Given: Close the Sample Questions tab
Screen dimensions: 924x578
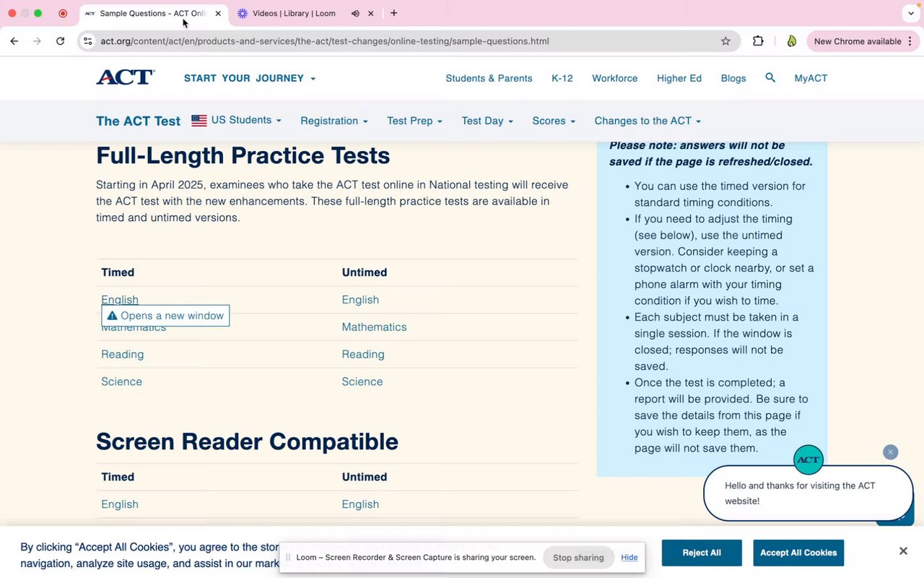Looking at the screenshot, I should tap(218, 13).
